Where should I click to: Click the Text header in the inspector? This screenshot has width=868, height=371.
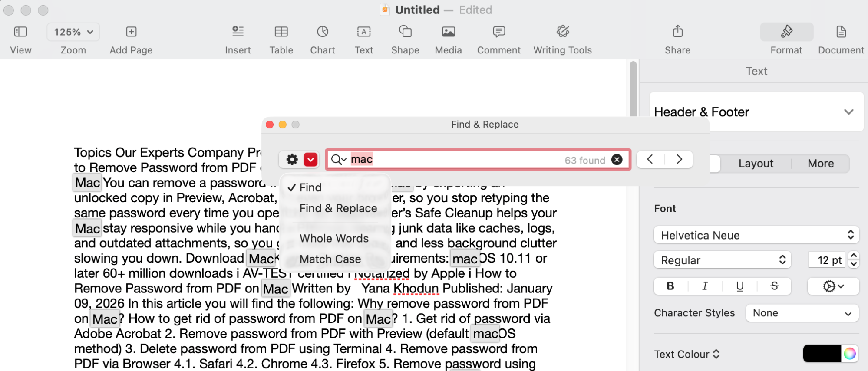756,71
